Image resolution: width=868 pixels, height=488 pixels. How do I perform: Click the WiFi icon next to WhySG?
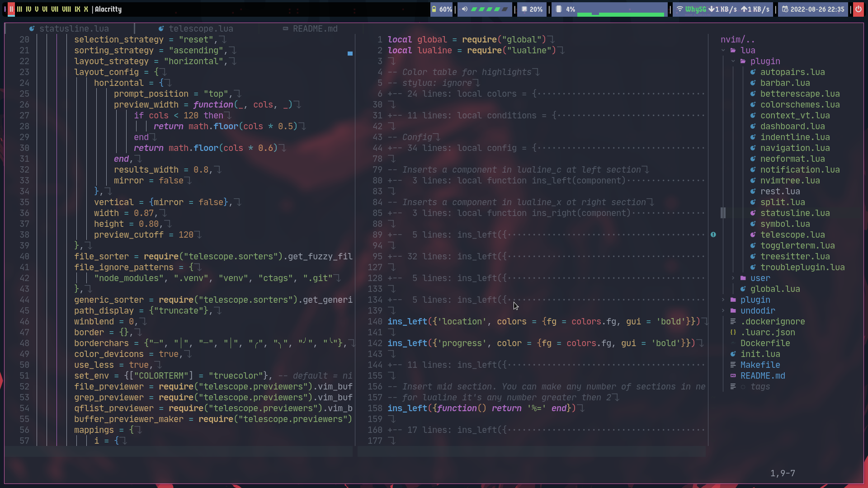(x=679, y=9)
